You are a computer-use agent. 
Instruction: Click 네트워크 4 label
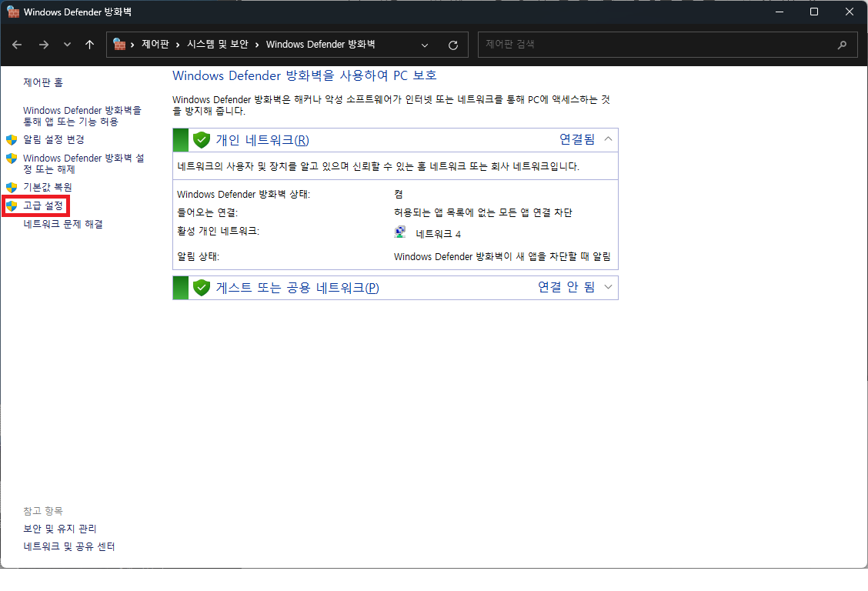(439, 234)
